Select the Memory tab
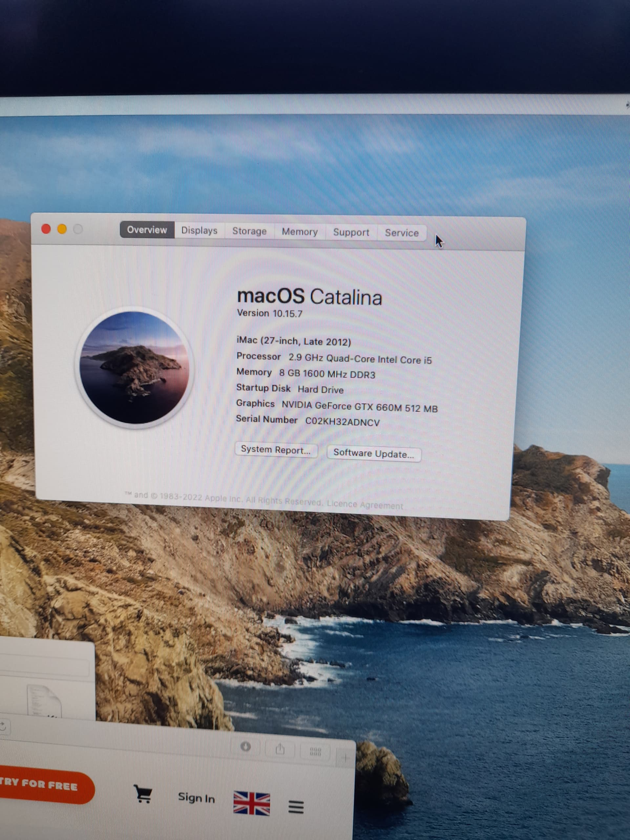630x840 pixels. tap(300, 232)
